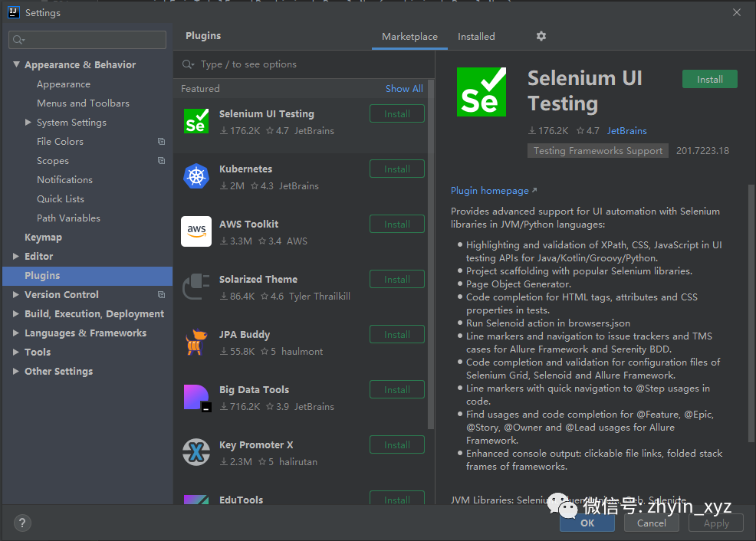This screenshot has width=756, height=541.
Task: Click the Scopes project-level icon
Action: click(162, 160)
